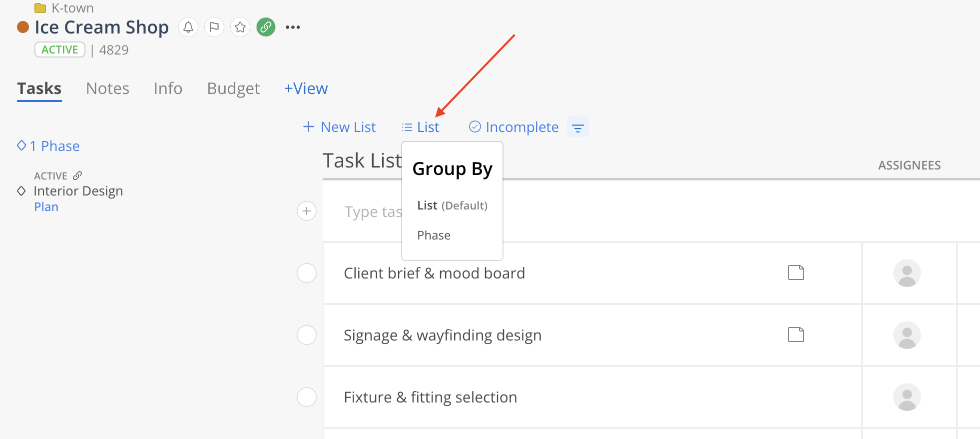Click the flag icon beside project title
Viewport: 980px width, 439px height.
click(x=214, y=27)
